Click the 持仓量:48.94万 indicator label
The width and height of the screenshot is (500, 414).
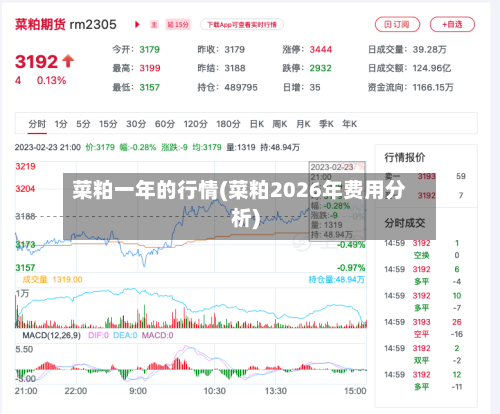tap(336, 279)
